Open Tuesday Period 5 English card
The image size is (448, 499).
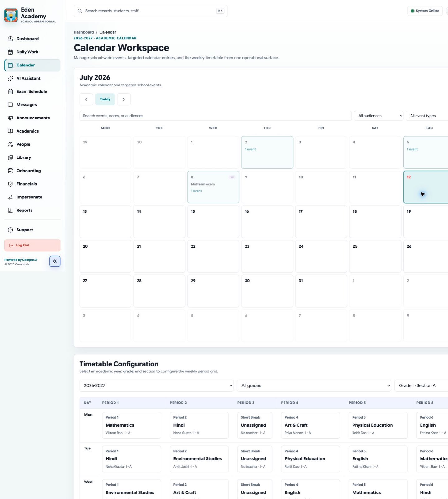click(x=378, y=459)
